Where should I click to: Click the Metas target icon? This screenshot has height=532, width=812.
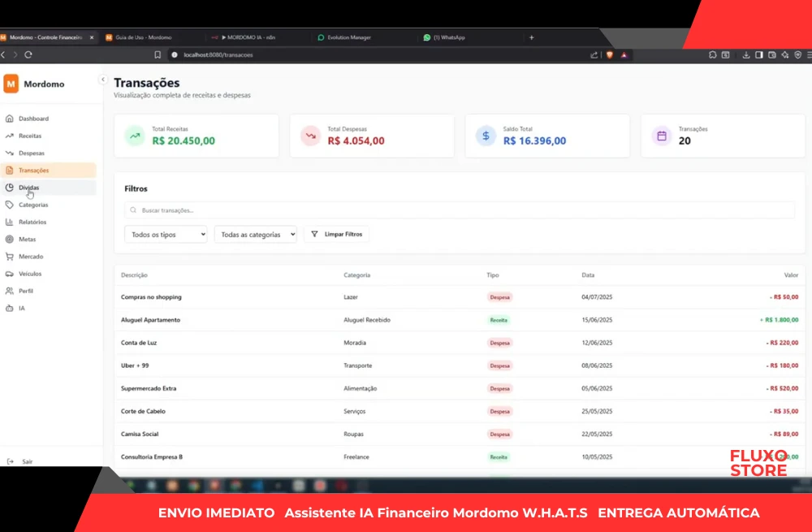[x=10, y=239]
